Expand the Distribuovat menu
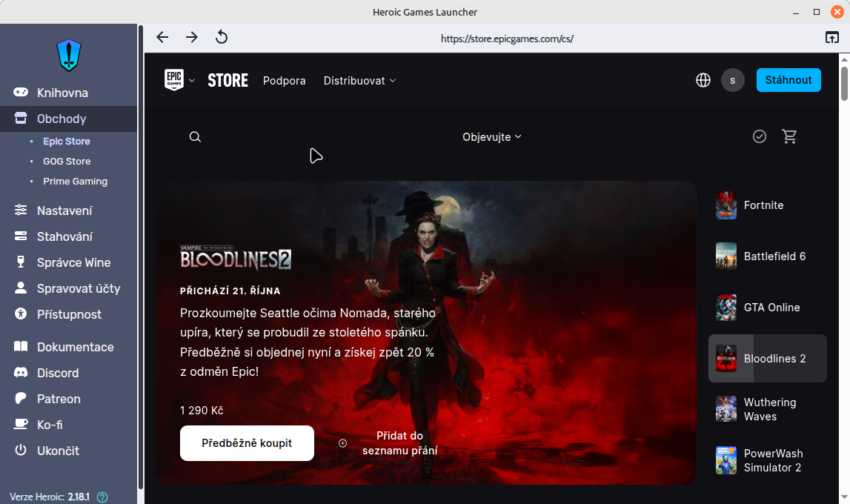The image size is (850, 504). pos(359,81)
